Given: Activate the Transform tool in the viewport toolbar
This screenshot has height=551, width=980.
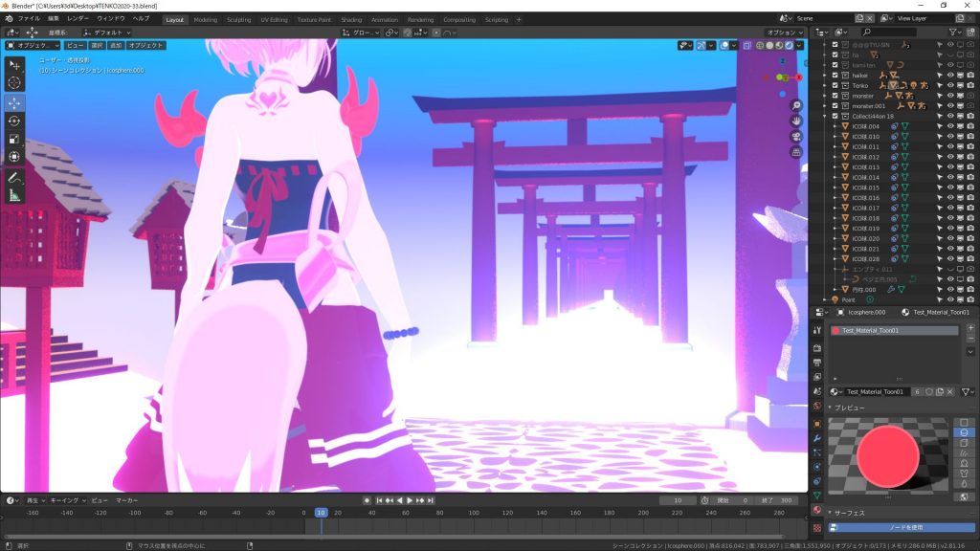Looking at the screenshot, I should 14,157.
